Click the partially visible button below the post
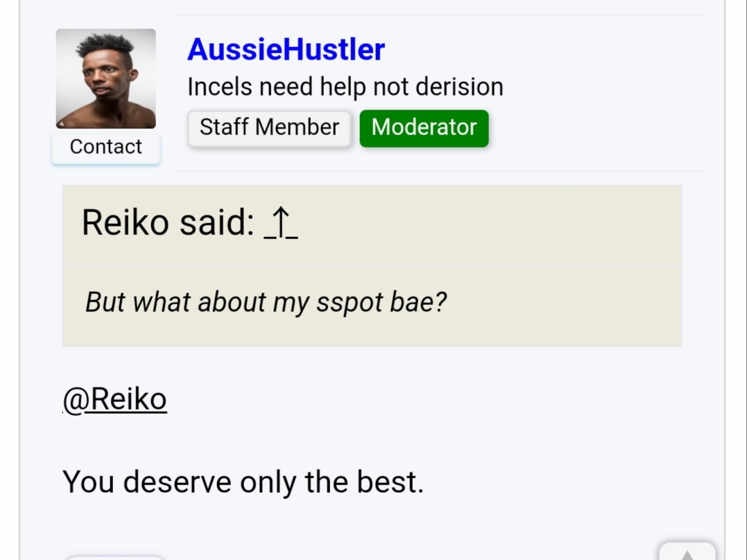 114,557
